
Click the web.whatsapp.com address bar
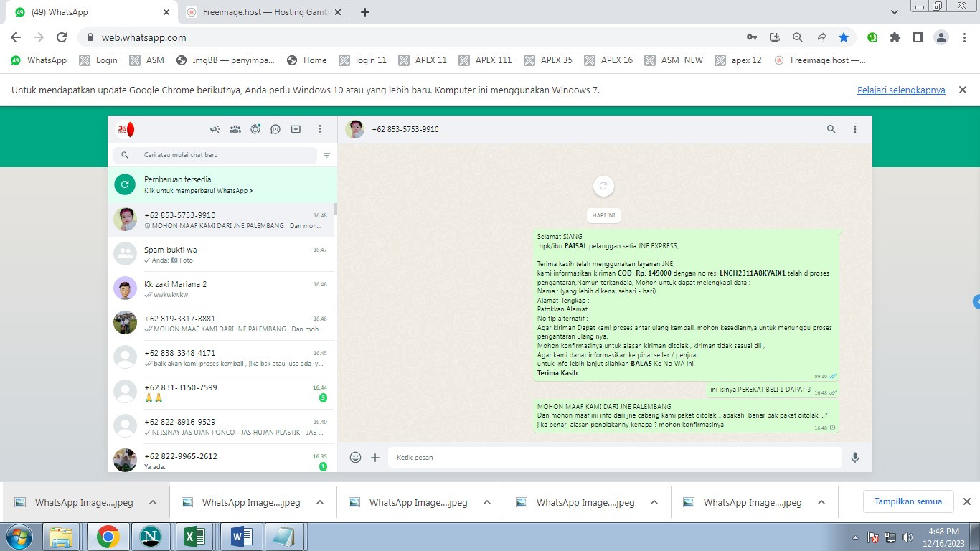409,37
